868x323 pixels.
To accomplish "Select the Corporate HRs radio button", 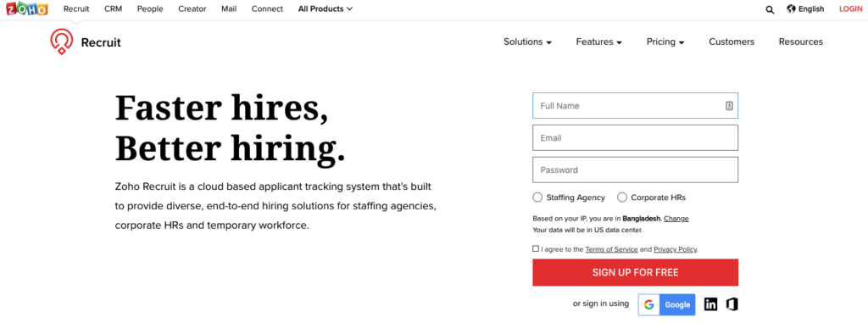I will 621,198.
